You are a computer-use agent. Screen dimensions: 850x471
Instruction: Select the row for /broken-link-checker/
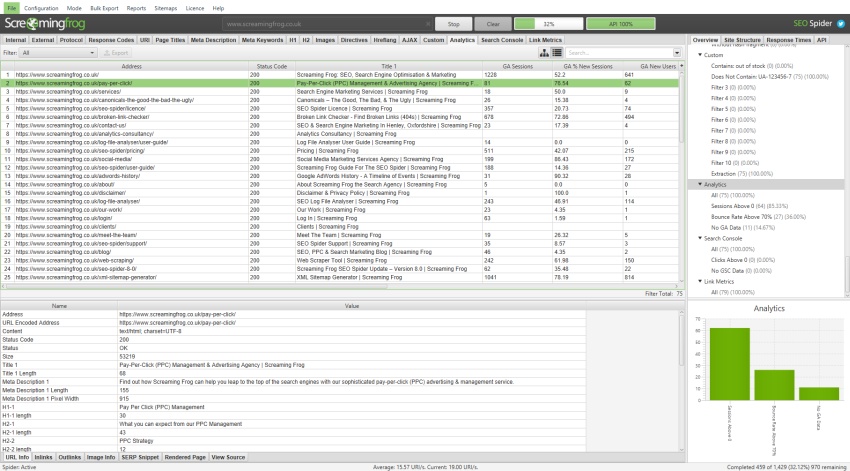click(x=340, y=117)
